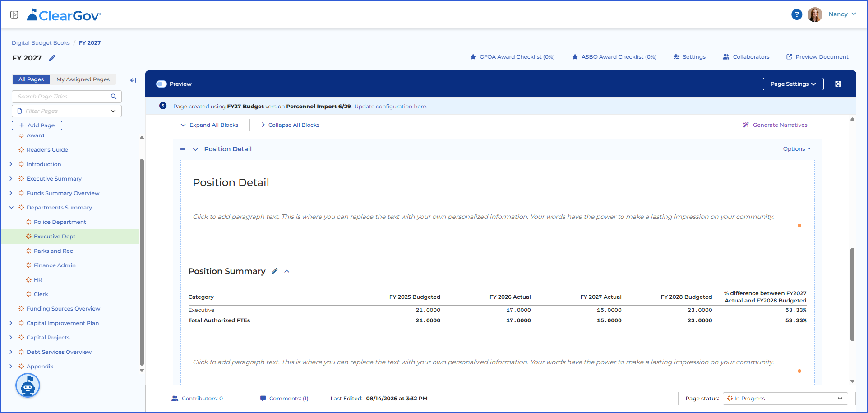Viewport: 868px width, 413px height.
Task: Click the Settings sliders icon
Action: (677, 57)
